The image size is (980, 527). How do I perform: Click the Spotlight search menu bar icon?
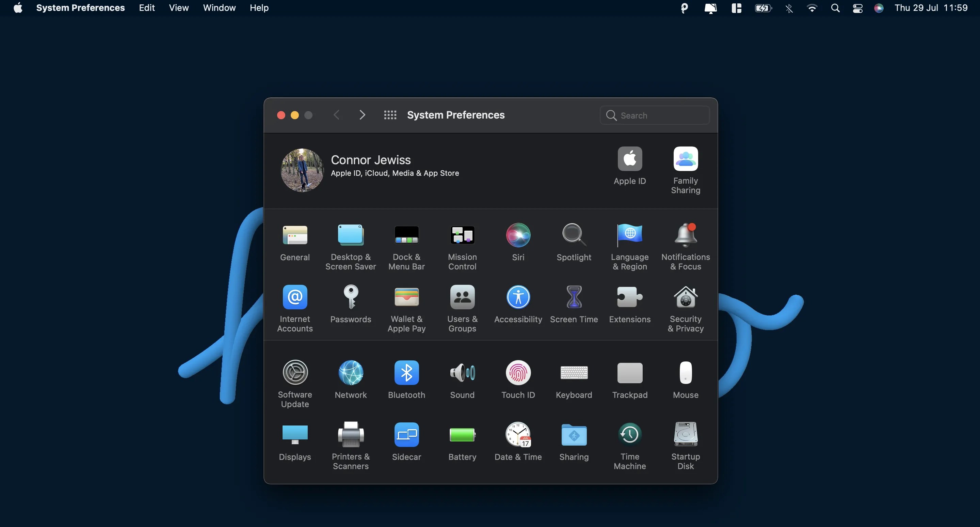tap(835, 7)
